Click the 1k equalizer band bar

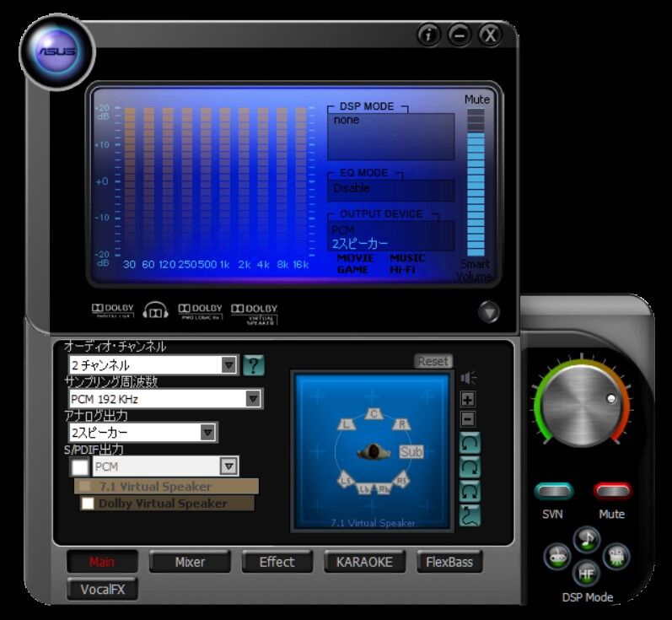[x=225, y=182]
